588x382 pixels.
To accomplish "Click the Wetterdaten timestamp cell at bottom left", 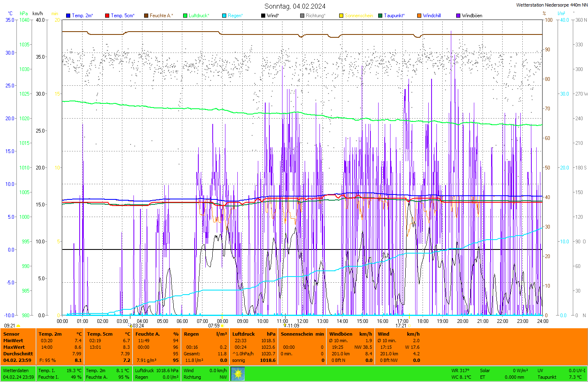I will click(x=18, y=374).
